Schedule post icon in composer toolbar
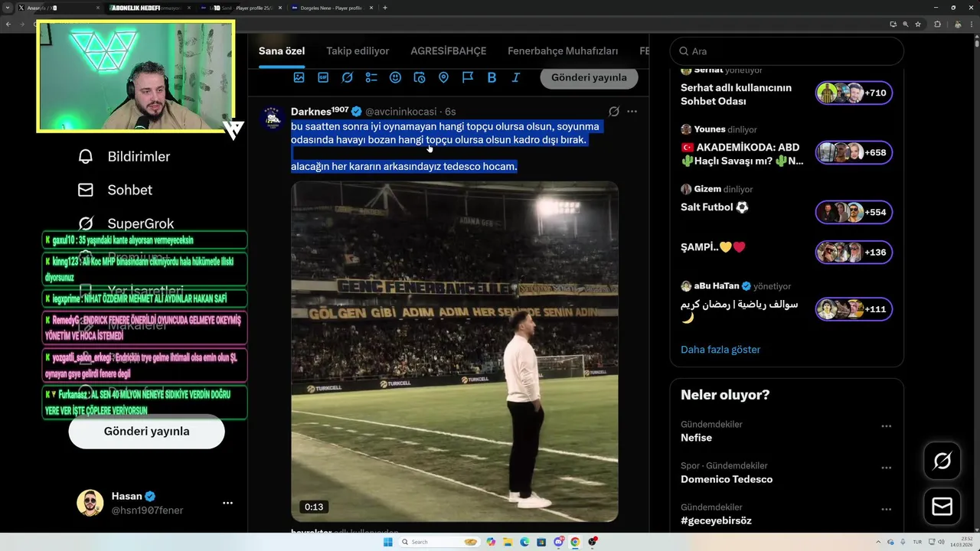The image size is (980, 551). (x=420, y=77)
